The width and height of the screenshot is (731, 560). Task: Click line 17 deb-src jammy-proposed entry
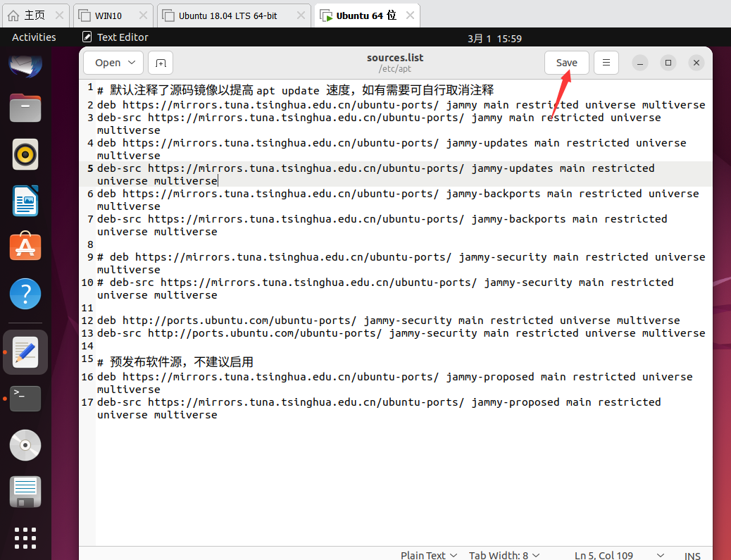(x=379, y=409)
